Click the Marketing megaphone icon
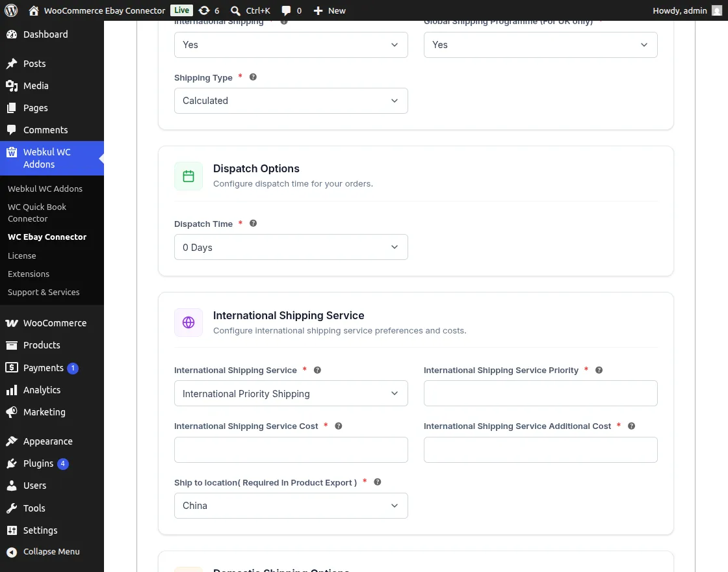This screenshot has height=572, width=728. click(12, 412)
